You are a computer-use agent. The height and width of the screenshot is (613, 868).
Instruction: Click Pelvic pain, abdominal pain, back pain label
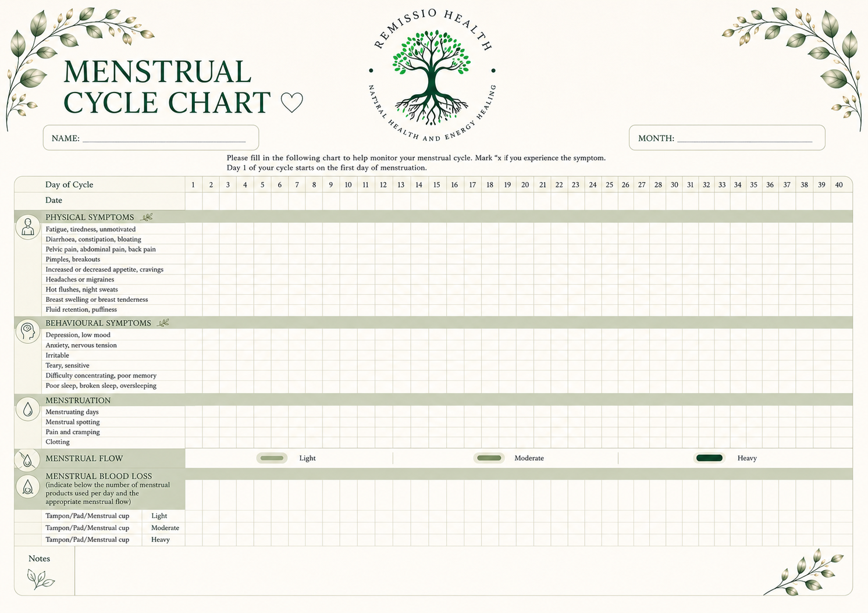(x=101, y=249)
